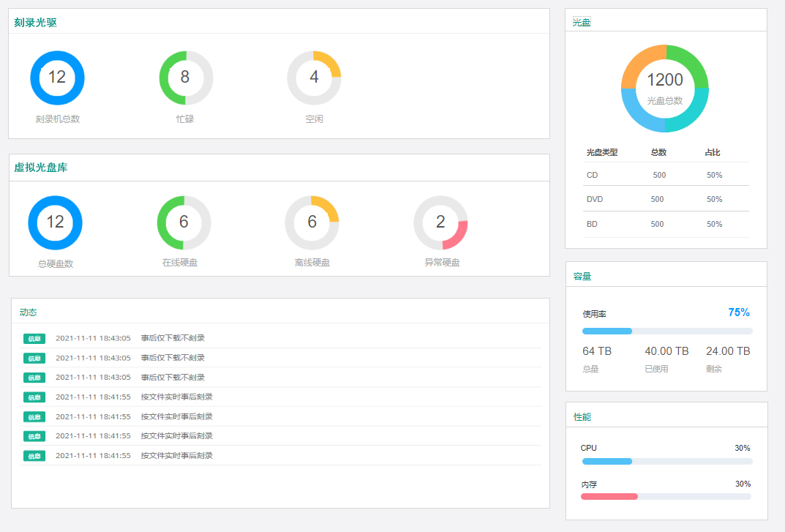
Task: Click the blue CPU usage bar
Action: click(x=666, y=461)
